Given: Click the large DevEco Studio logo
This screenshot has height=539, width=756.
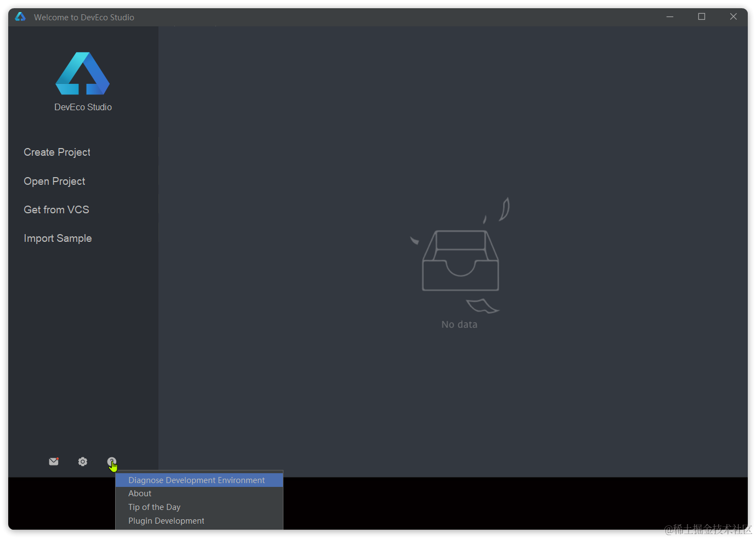Looking at the screenshot, I should (x=83, y=73).
